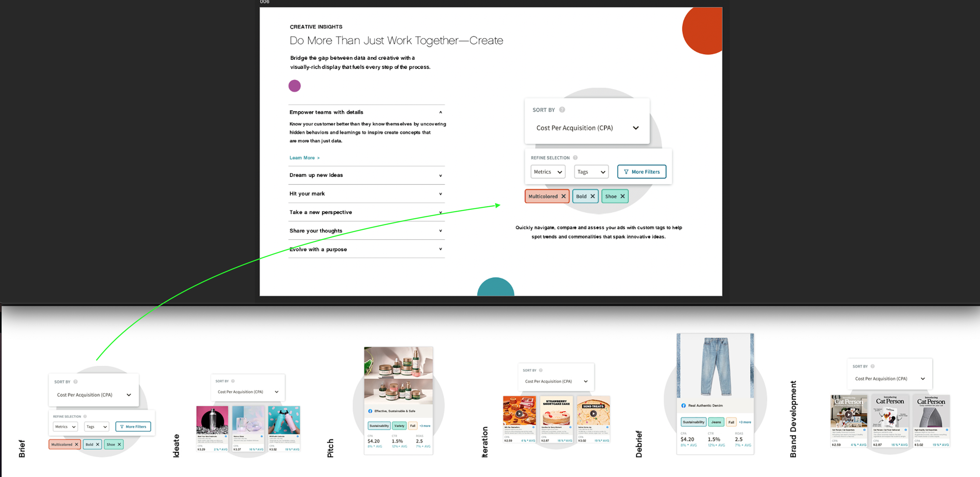Play the Send Treats video thumbnail
This screenshot has width=980, height=477.
pyautogui.click(x=593, y=414)
